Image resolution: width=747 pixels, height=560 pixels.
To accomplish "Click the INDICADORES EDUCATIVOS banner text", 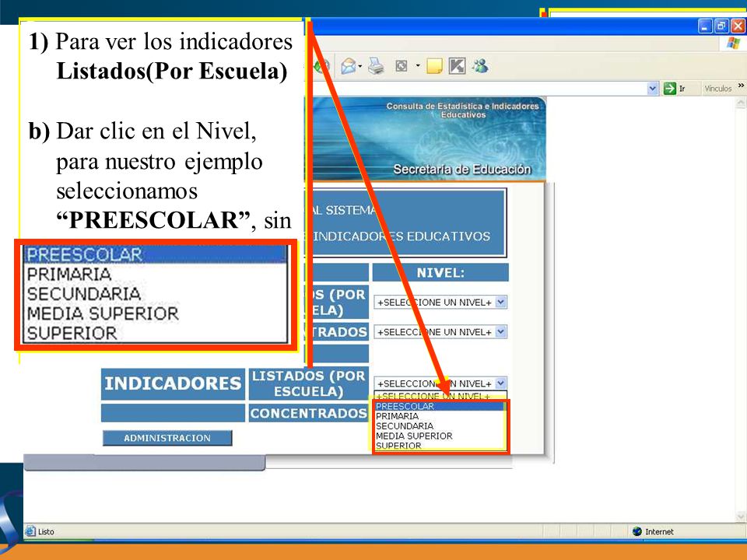I will tap(402, 236).
